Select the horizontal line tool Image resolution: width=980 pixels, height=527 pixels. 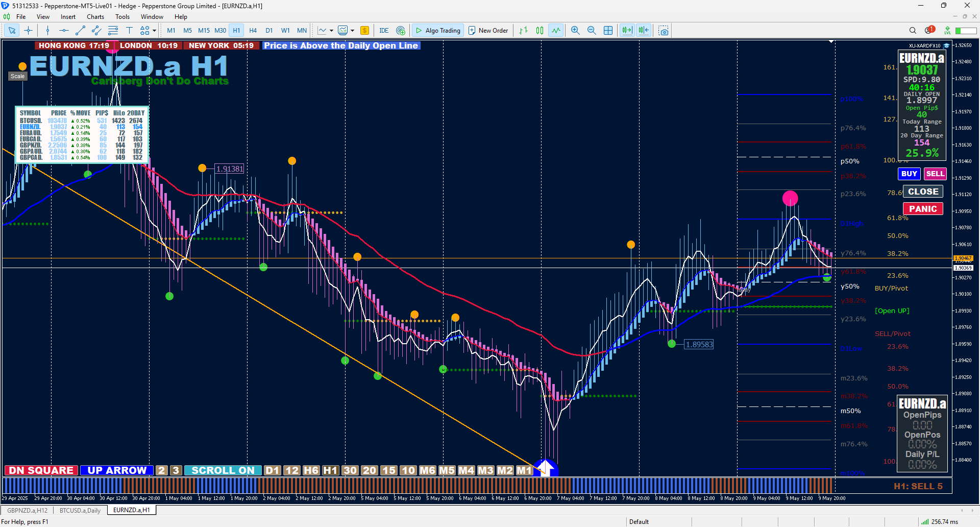coord(64,31)
